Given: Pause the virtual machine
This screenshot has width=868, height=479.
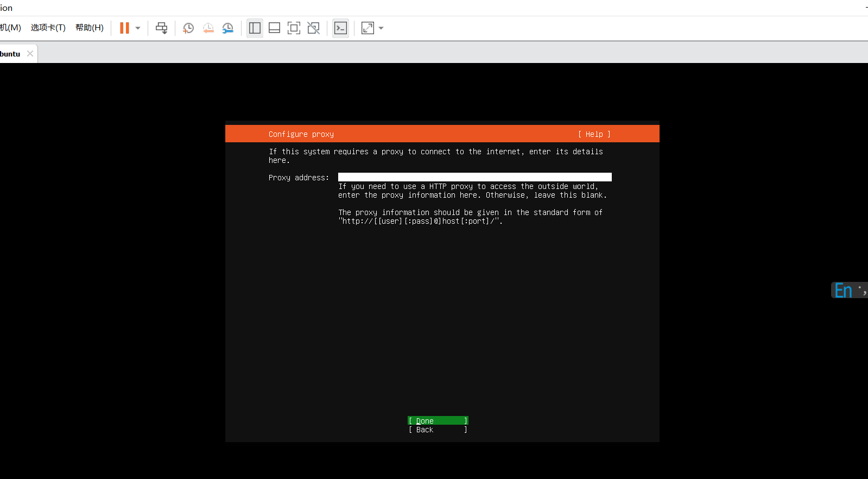Looking at the screenshot, I should pyautogui.click(x=124, y=28).
